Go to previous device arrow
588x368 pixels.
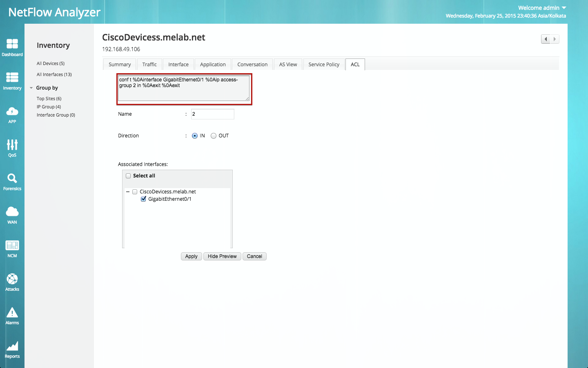pyautogui.click(x=546, y=39)
